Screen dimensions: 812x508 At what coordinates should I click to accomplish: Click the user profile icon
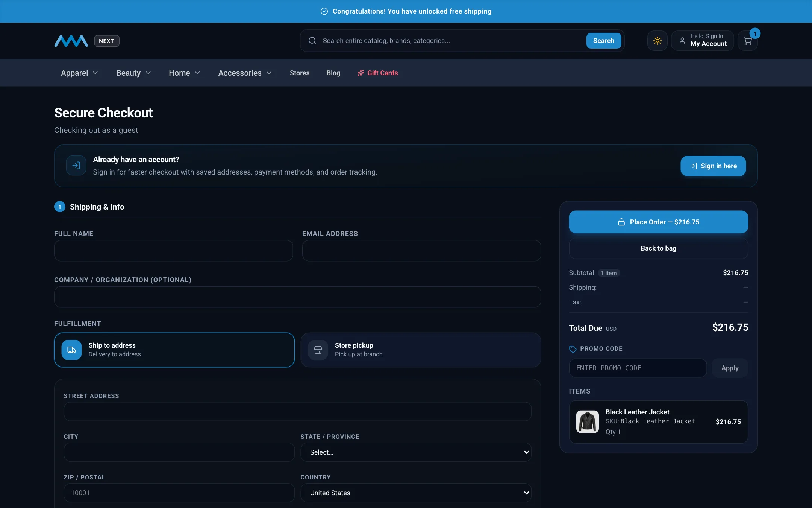[682, 41]
